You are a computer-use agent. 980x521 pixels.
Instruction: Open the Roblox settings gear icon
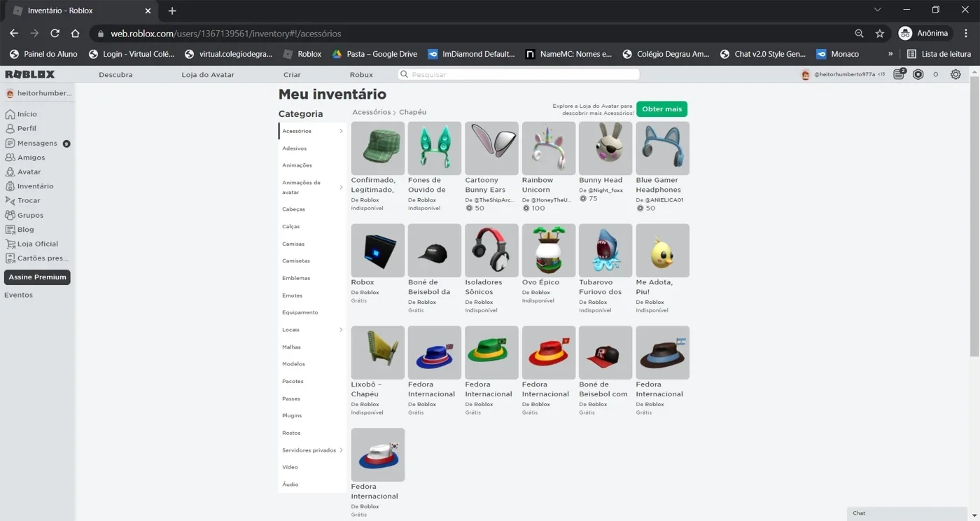955,74
